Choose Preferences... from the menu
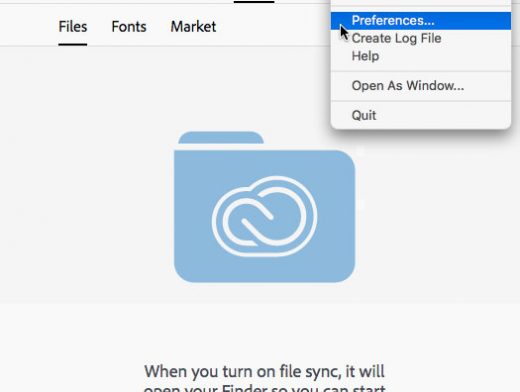 pyautogui.click(x=421, y=21)
